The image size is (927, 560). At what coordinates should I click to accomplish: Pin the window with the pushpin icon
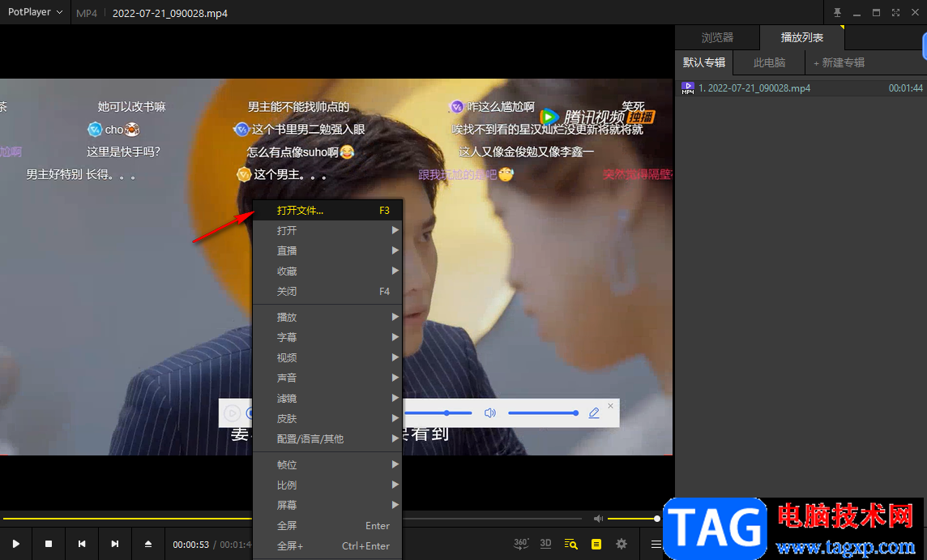[x=837, y=12]
